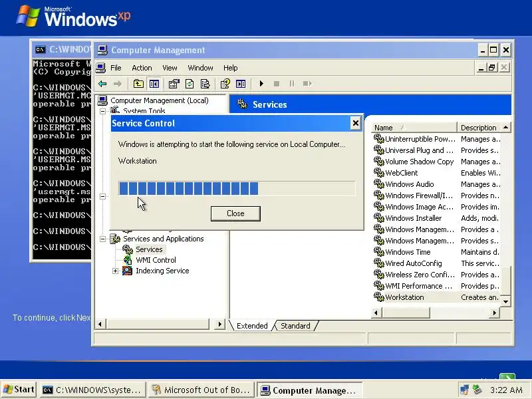The width and height of the screenshot is (532, 399).
Task: Click the gear icon of Windows Time service
Action: [378, 252]
